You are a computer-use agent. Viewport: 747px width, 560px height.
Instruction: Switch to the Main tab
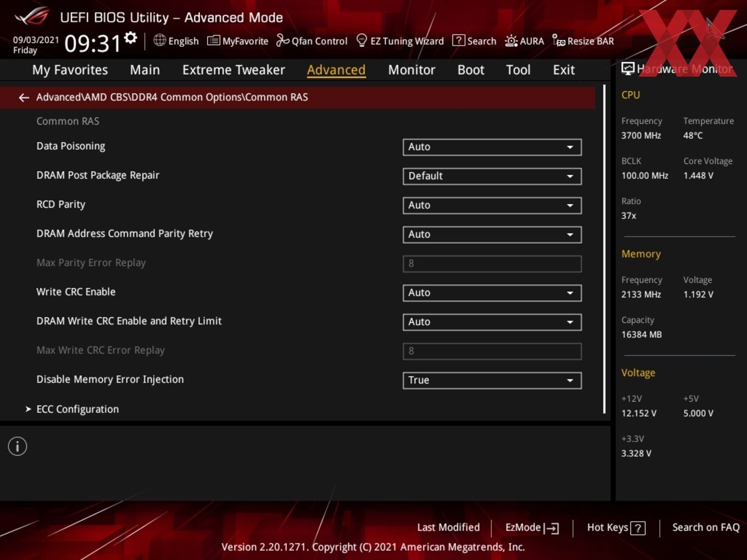[145, 70]
